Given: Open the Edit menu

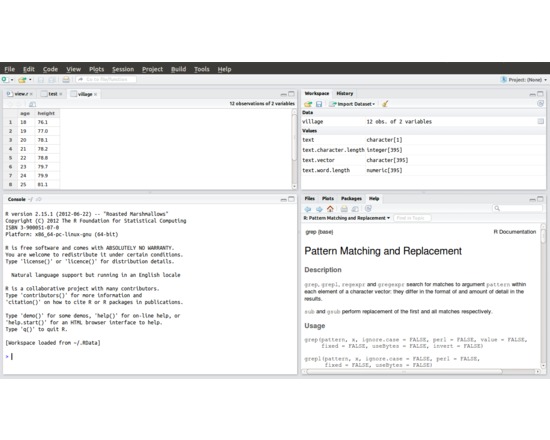Looking at the screenshot, I should [29, 69].
